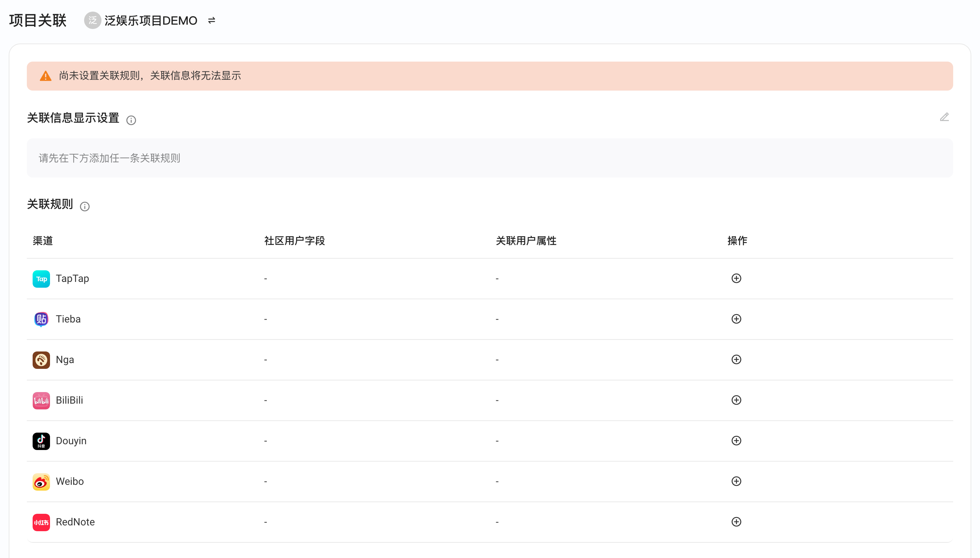Click the orange warning triangle icon

(x=46, y=76)
